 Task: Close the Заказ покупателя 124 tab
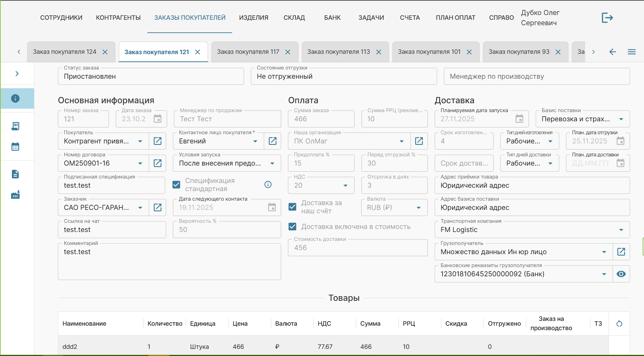(105, 52)
